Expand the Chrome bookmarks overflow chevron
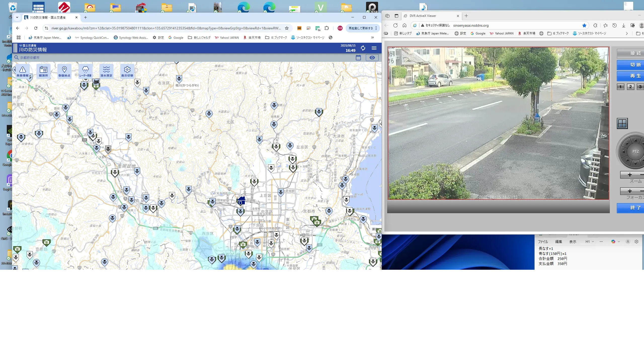The image size is (644, 362). coord(372,37)
